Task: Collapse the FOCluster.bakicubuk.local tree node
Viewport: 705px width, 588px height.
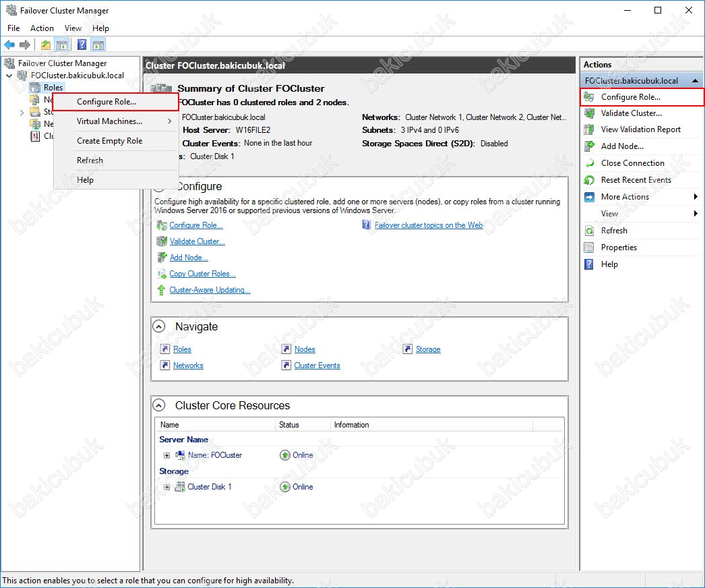Action: click(x=9, y=76)
